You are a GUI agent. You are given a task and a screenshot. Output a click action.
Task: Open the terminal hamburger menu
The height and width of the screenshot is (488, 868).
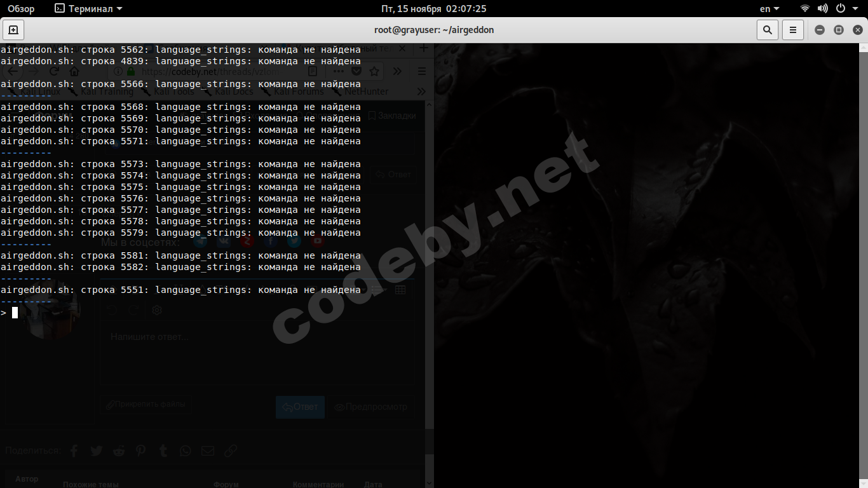tap(792, 30)
